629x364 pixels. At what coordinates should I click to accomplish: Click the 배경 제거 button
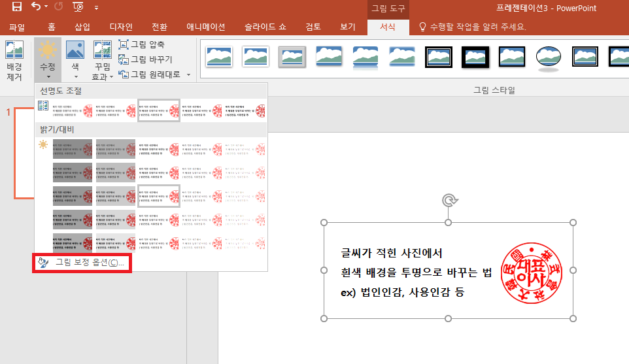14,61
